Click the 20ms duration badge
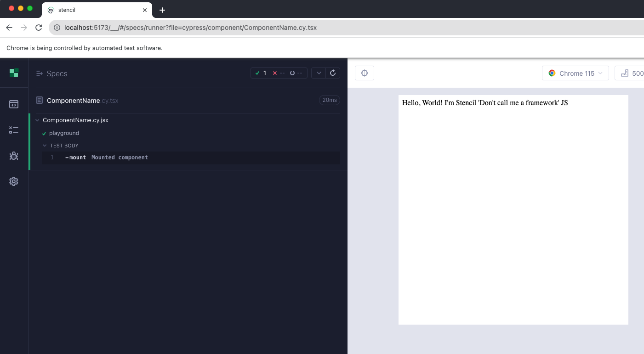 tap(330, 100)
